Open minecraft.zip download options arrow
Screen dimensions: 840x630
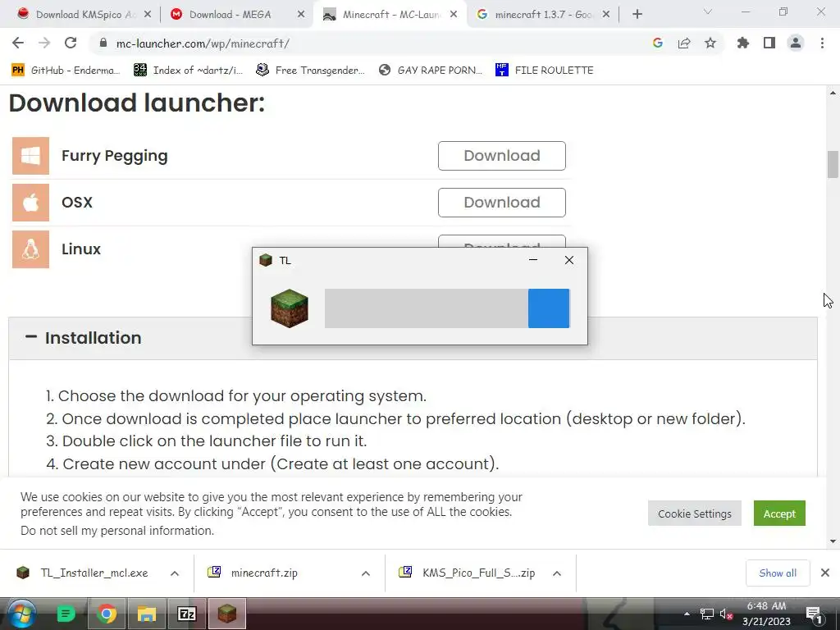pyautogui.click(x=365, y=573)
